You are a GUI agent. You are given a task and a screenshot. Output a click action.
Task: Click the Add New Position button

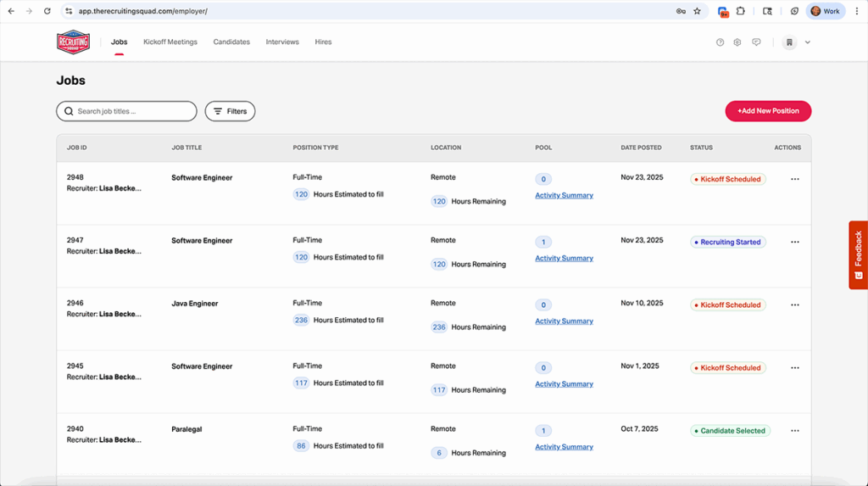point(768,111)
